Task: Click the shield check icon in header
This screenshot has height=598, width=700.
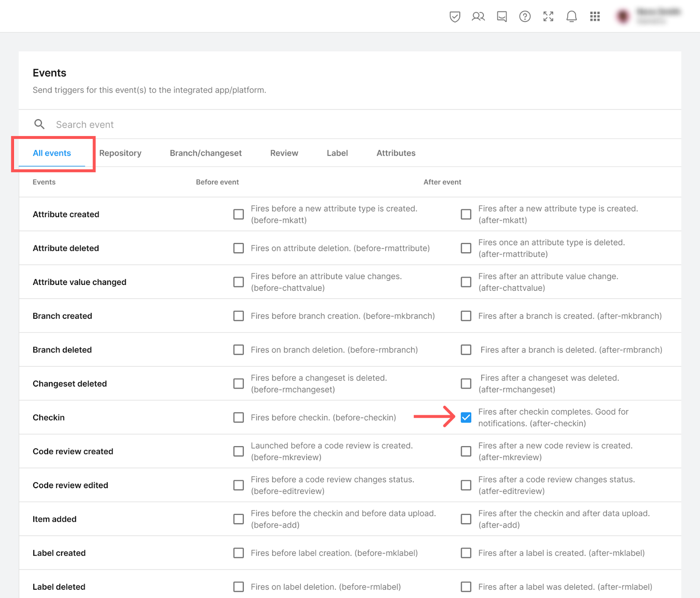Action: point(455,17)
